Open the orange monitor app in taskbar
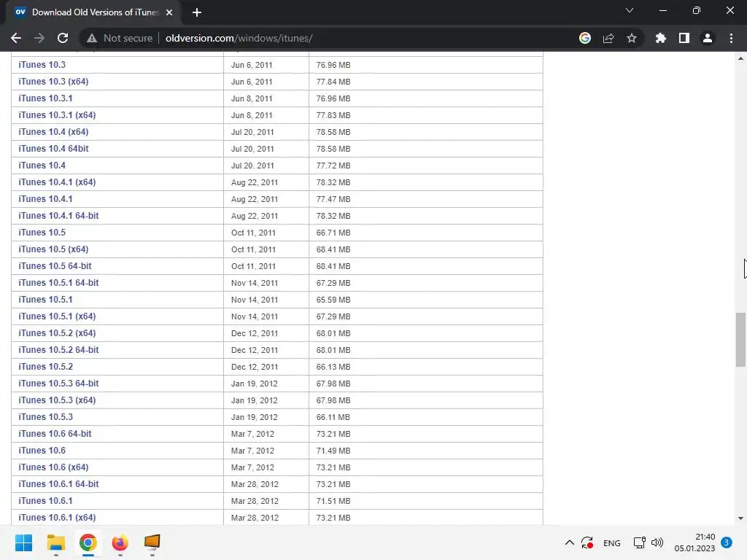This screenshot has width=747, height=560. 152,542
